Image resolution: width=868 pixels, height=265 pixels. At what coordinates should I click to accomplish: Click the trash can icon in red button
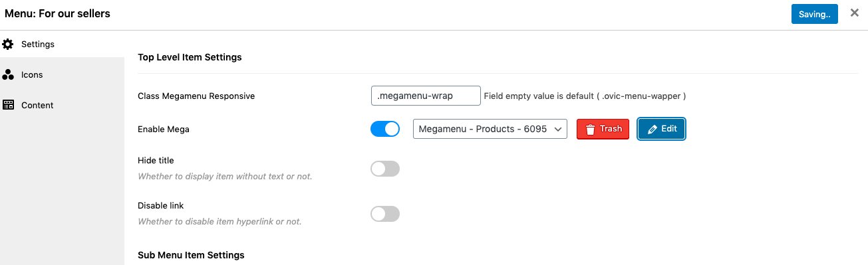click(x=590, y=130)
